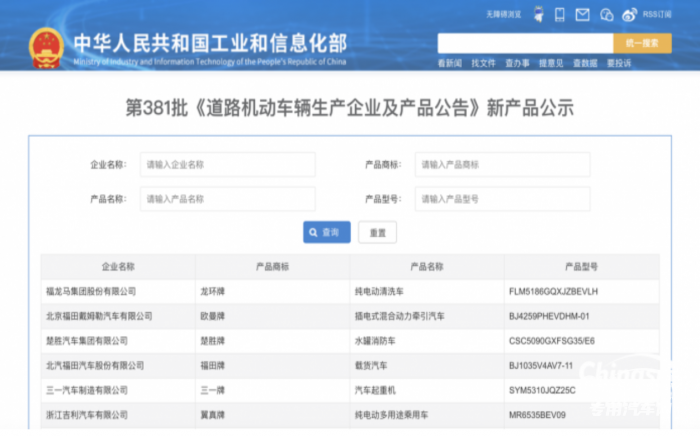The height and width of the screenshot is (436, 700).
Task: Click the 产品名称 column header
Action: click(427, 267)
